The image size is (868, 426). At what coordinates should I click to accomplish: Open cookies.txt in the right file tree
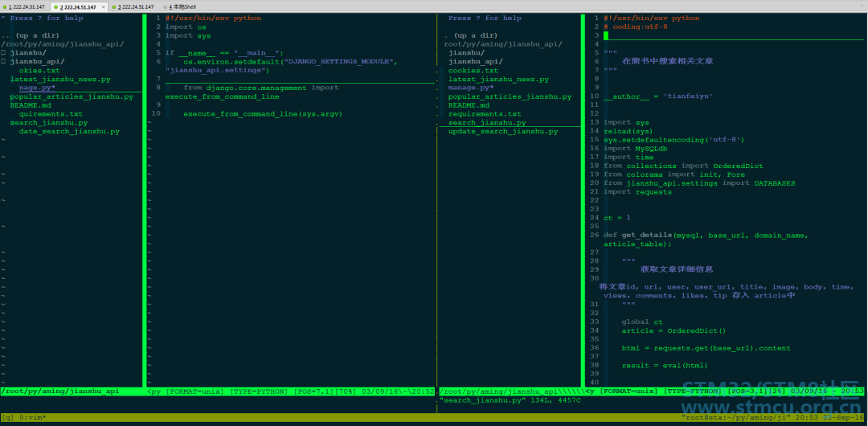[x=473, y=71]
